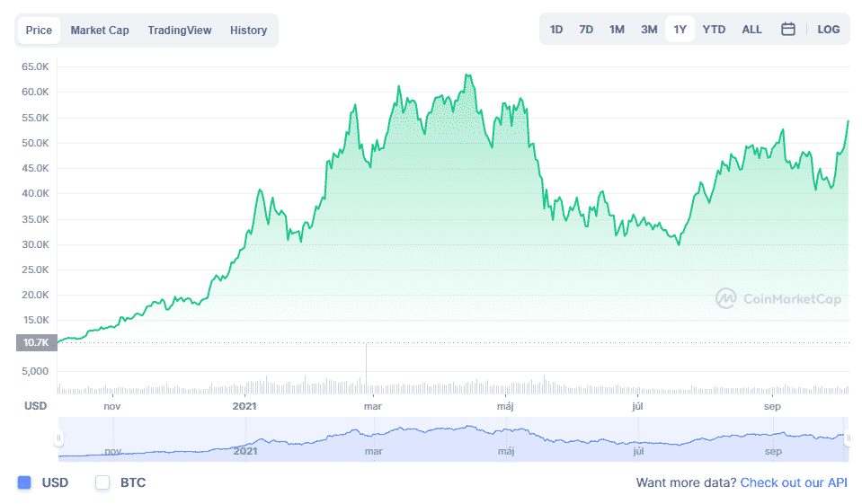Switch to the Market Cap tab

tap(100, 31)
